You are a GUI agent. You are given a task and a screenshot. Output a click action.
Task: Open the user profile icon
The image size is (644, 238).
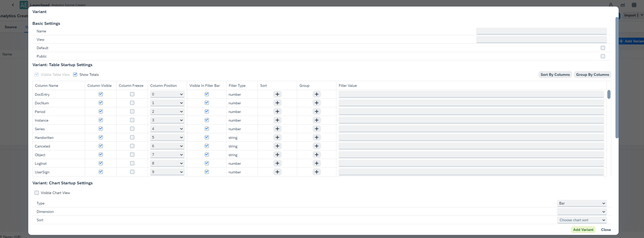click(611, 5)
